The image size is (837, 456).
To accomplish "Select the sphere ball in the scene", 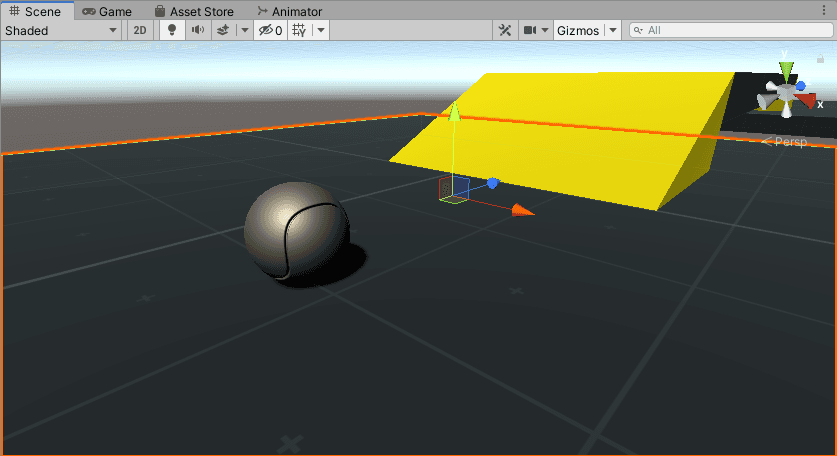I will (296, 231).
